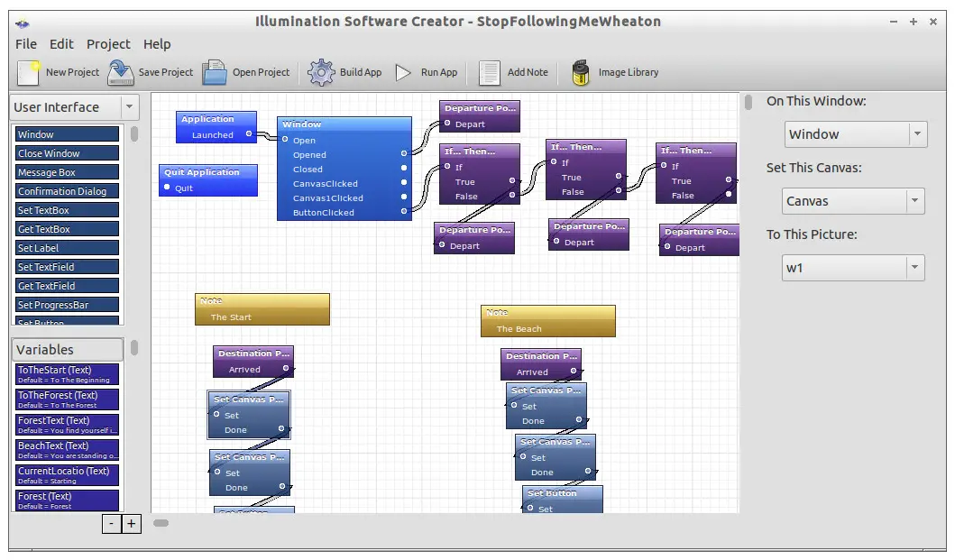This screenshot has height=560, width=955.
Task: Click the Build App gear icon
Action: (321, 72)
